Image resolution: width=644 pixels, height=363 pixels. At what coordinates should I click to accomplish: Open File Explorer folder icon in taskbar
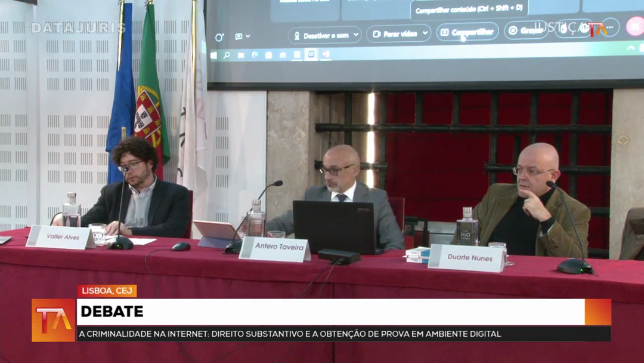[241, 56]
